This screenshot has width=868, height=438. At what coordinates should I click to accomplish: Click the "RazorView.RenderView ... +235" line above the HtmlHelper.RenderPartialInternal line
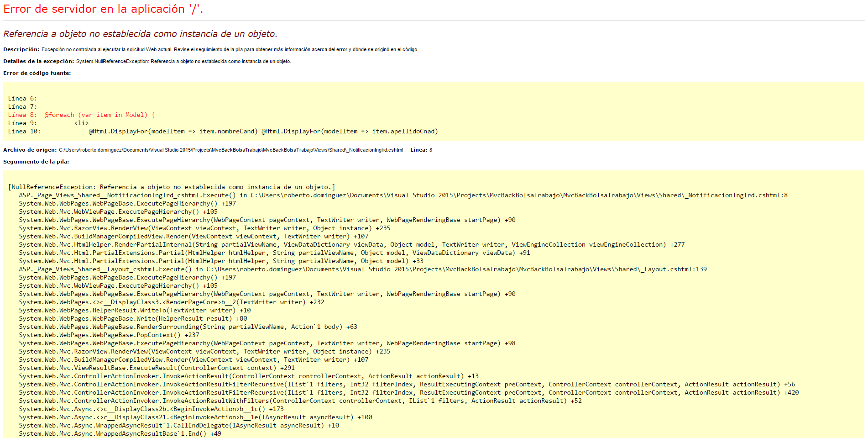pos(204,228)
